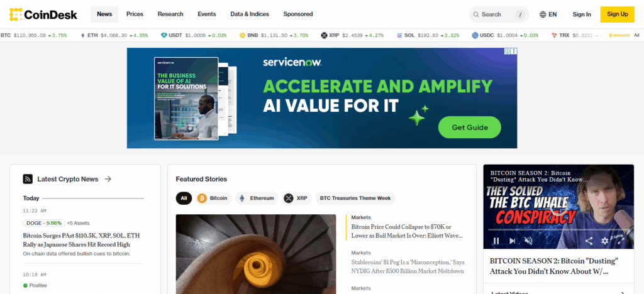Screen dimensions: 644x294
Task: Click the CoinDesk logo
Action: pyautogui.click(x=43, y=14)
